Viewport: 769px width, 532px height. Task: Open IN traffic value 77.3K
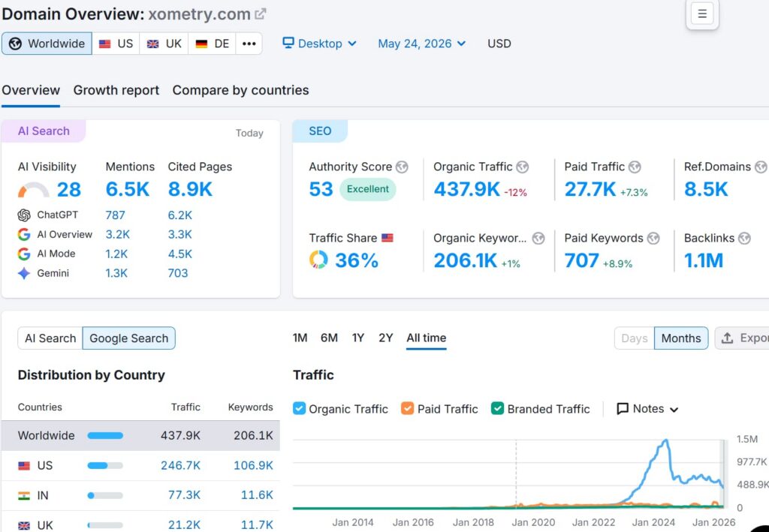coord(184,495)
